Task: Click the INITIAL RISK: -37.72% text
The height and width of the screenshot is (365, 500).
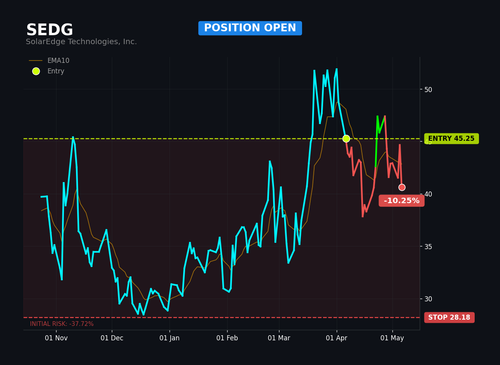Action: coord(62,324)
